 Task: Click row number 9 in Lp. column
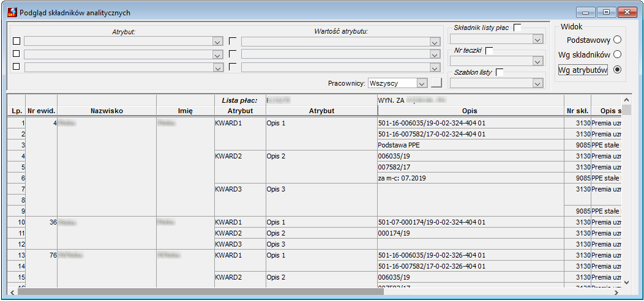17,211
